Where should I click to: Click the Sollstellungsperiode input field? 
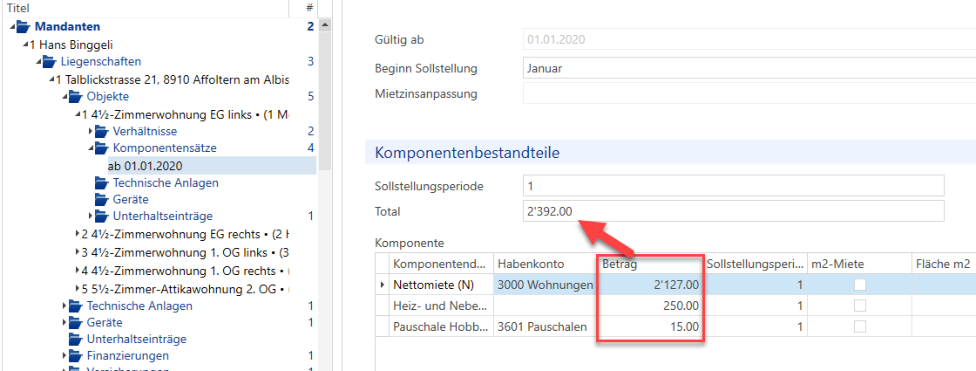pos(733,186)
